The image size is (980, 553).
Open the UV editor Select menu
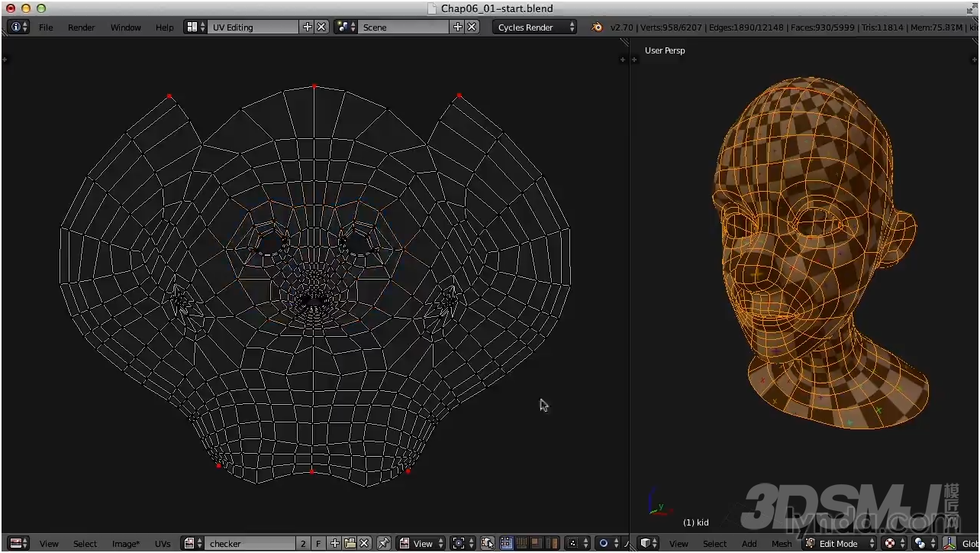point(85,544)
